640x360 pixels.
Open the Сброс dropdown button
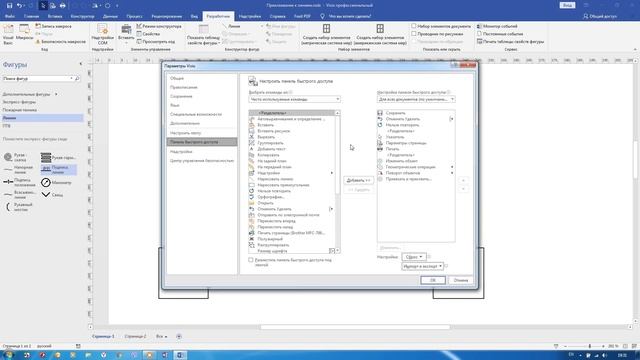[414, 257]
